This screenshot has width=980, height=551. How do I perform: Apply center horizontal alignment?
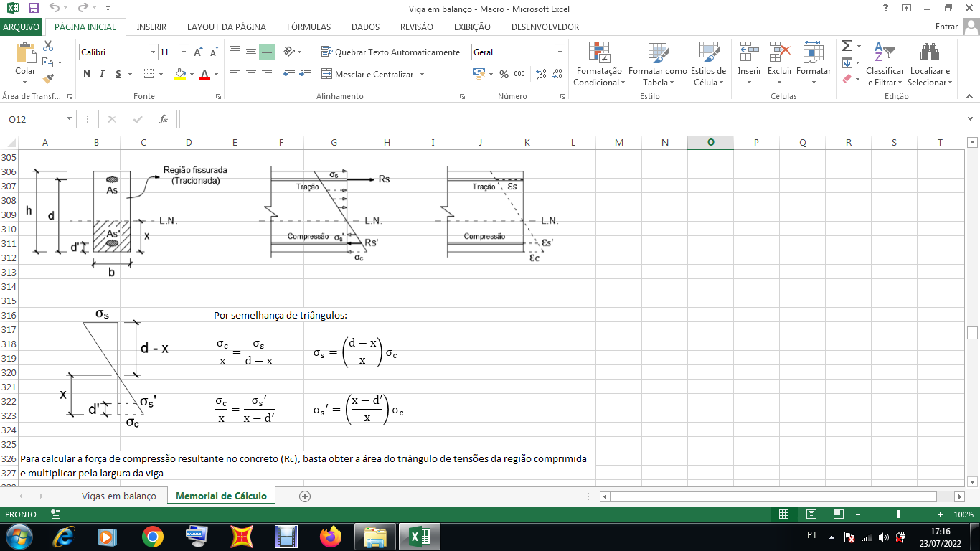250,74
